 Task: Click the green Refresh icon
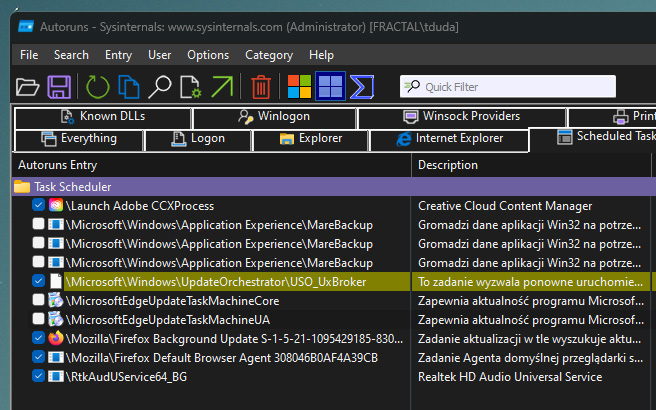pos(97,87)
